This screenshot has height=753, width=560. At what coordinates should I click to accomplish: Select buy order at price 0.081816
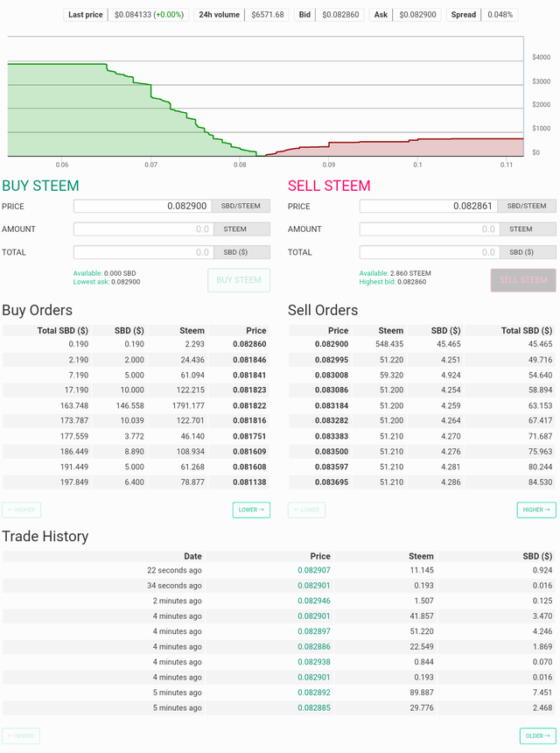136,420
